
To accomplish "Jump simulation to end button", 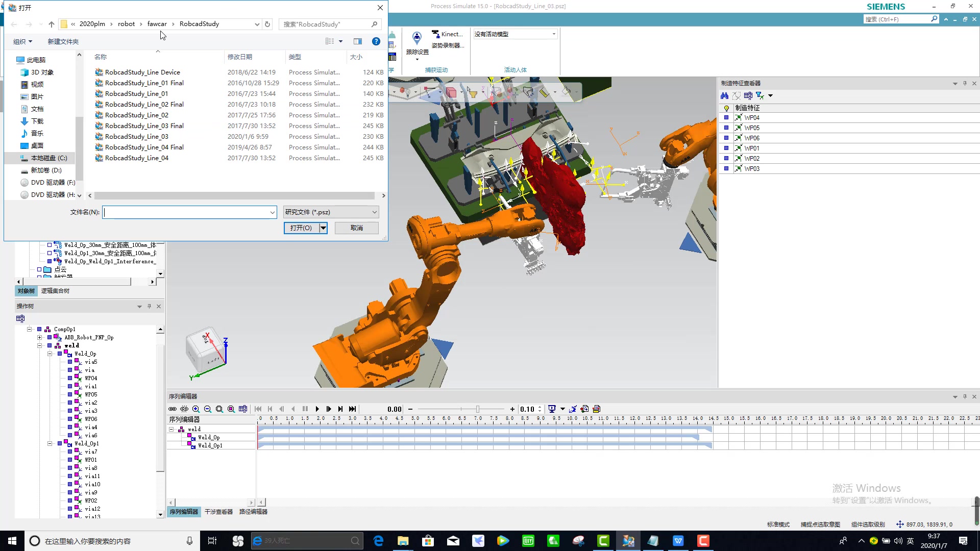I will [352, 409].
